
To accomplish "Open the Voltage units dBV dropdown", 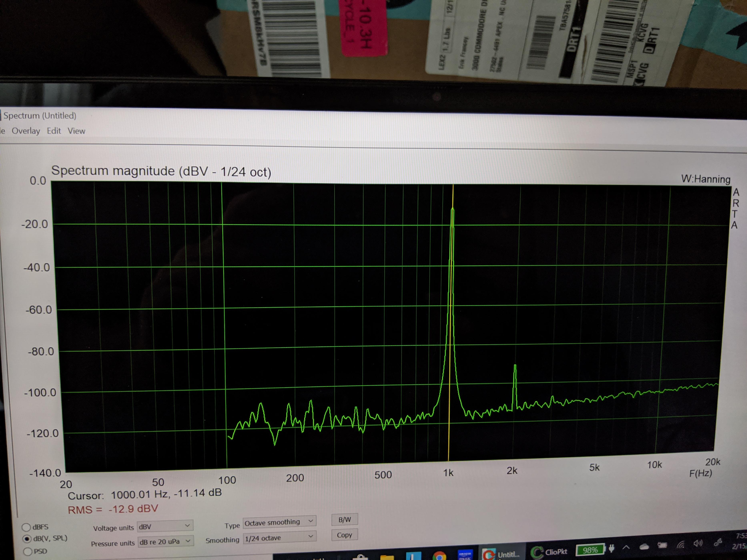I will pos(165,526).
